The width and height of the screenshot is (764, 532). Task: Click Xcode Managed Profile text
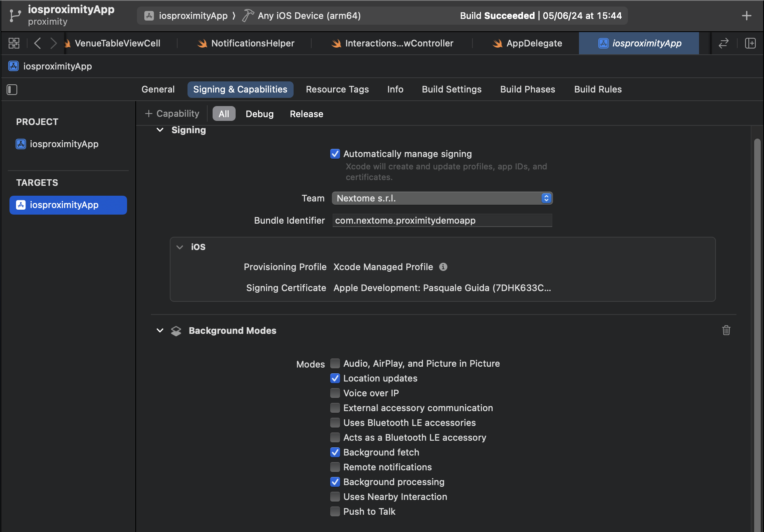(x=383, y=267)
